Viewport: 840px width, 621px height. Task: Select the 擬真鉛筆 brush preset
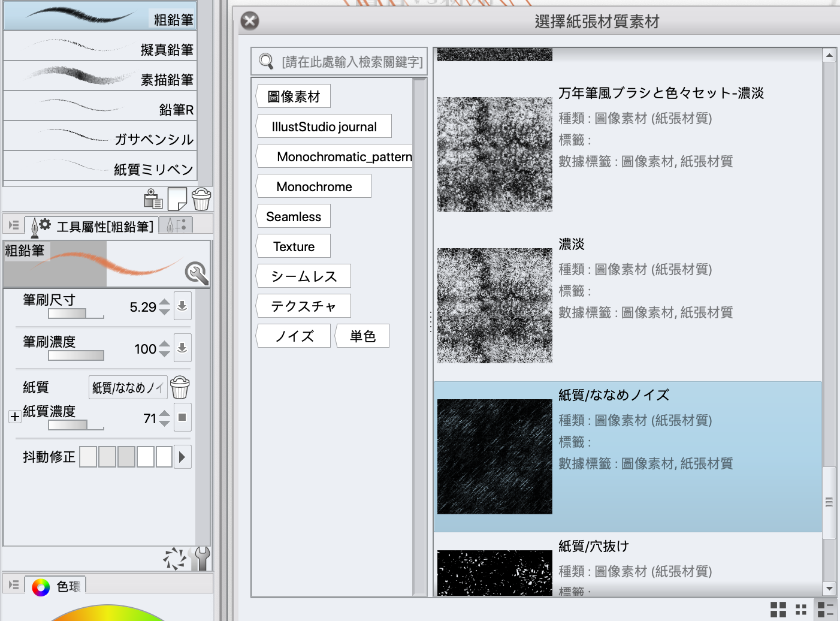click(100, 46)
